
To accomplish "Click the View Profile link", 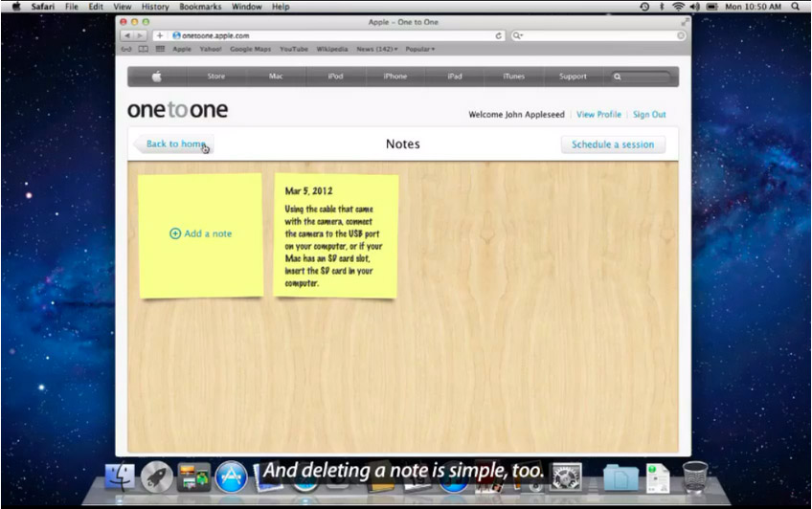I will [598, 114].
